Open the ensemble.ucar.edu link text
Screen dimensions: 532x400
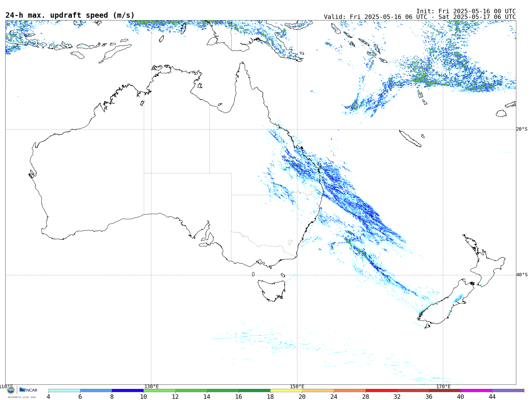[x=22, y=397]
